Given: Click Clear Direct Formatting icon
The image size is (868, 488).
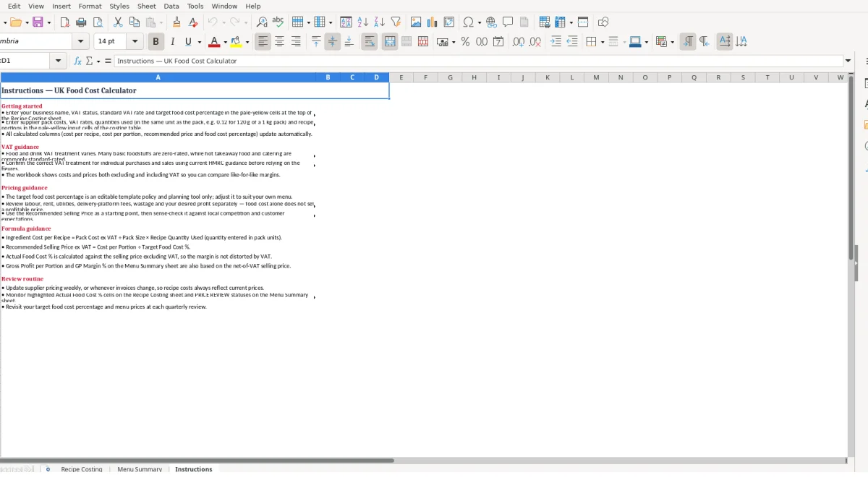Looking at the screenshot, I should 193,22.
